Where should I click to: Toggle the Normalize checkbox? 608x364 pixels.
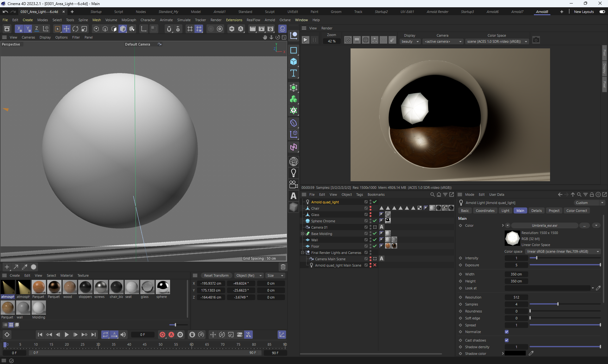(507, 332)
